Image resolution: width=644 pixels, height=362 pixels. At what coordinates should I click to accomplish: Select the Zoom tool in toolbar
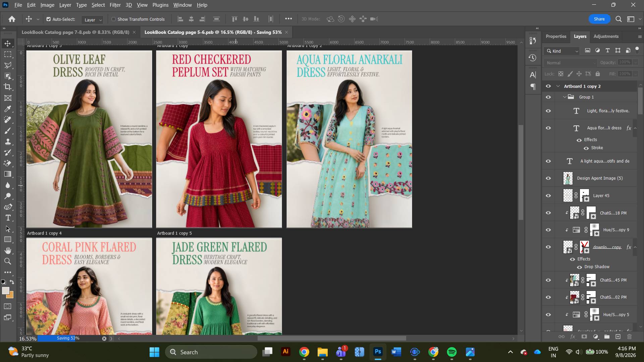point(7,261)
